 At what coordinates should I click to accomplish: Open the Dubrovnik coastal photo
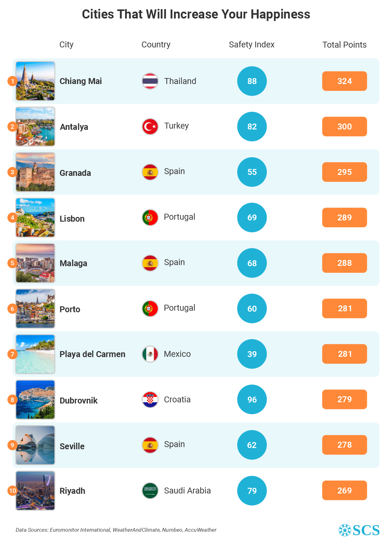point(35,400)
